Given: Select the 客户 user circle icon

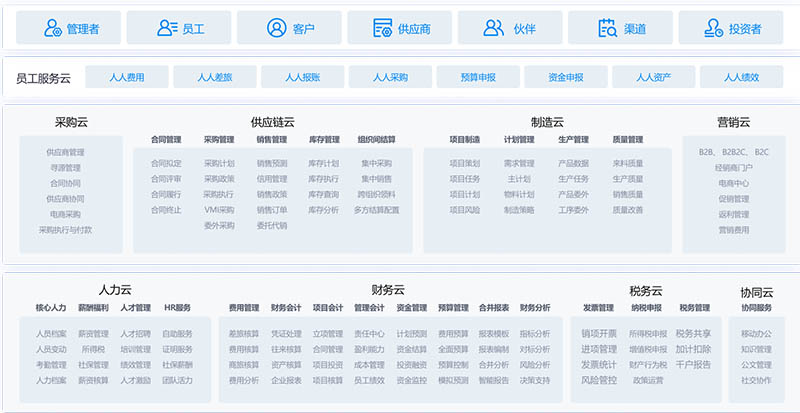Looking at the screenshot, I should [x=275, y=29].
